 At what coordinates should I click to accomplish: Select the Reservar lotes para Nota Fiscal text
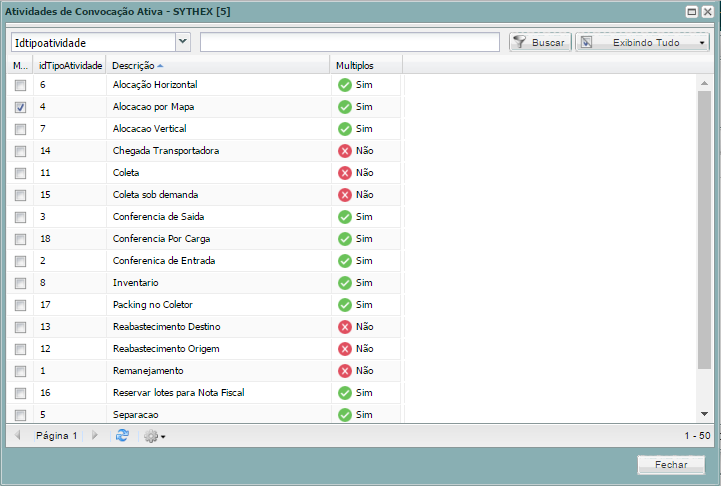178,393
